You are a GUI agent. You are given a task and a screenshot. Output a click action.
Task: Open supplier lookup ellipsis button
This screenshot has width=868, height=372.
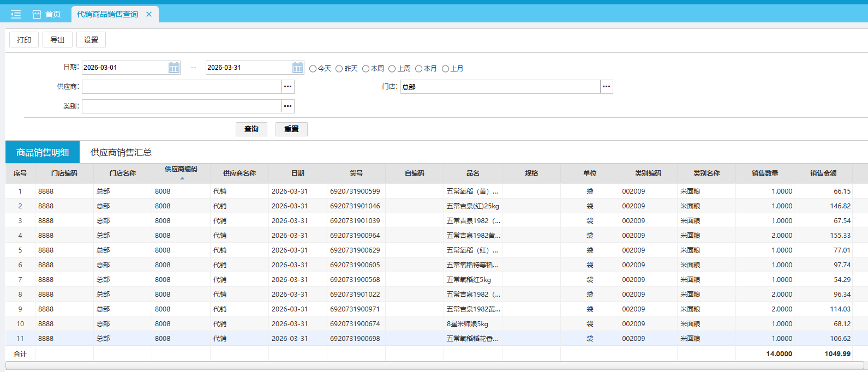288,87
